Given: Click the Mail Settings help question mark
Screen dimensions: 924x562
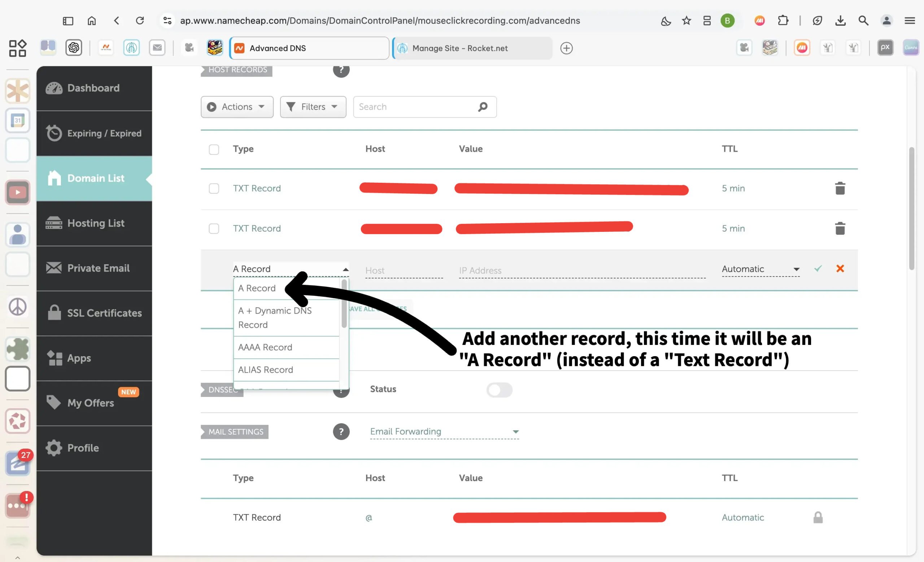Looking at the screenshot, I should (341, 432).
